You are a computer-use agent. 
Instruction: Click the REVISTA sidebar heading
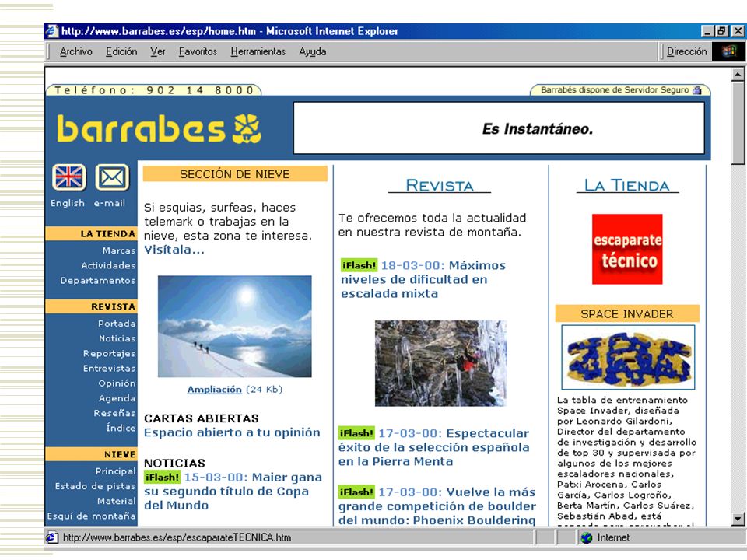(91, 306)
